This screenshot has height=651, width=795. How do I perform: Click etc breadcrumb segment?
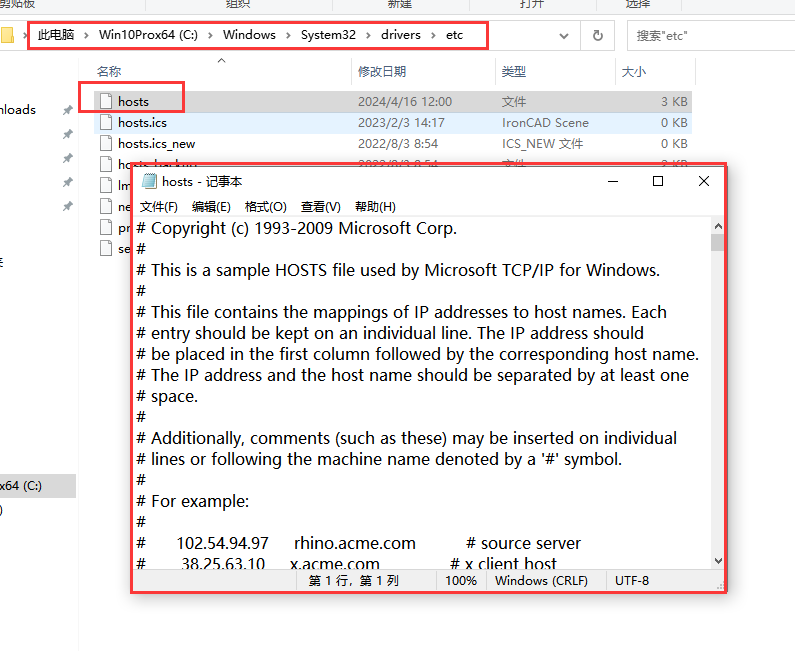coord(454,35)
